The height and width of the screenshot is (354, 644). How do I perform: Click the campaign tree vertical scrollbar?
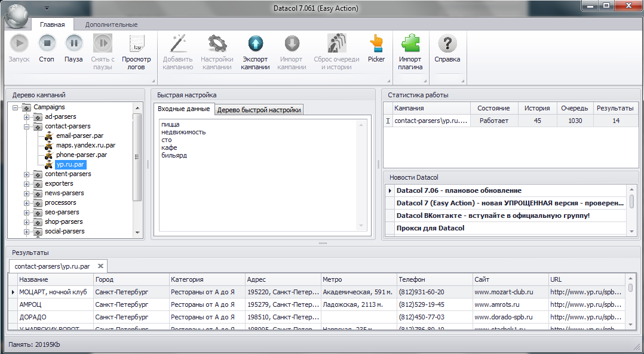point(137,170)
